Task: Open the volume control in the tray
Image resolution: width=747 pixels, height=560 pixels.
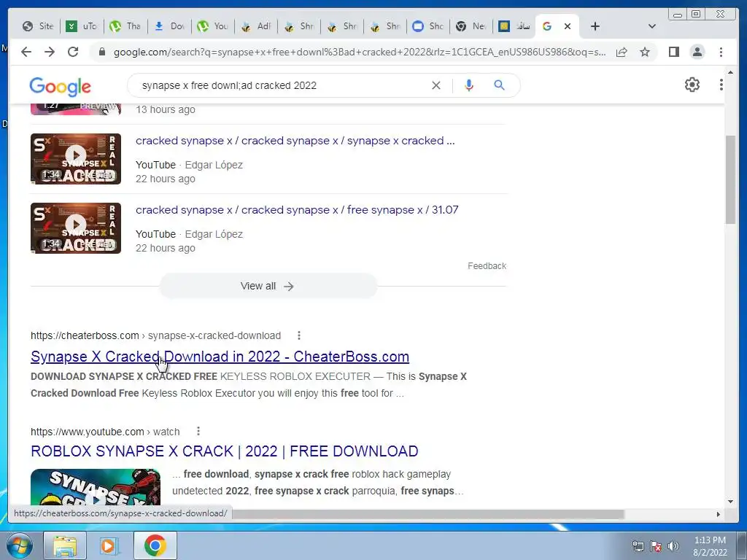Action: coord(673,546)
